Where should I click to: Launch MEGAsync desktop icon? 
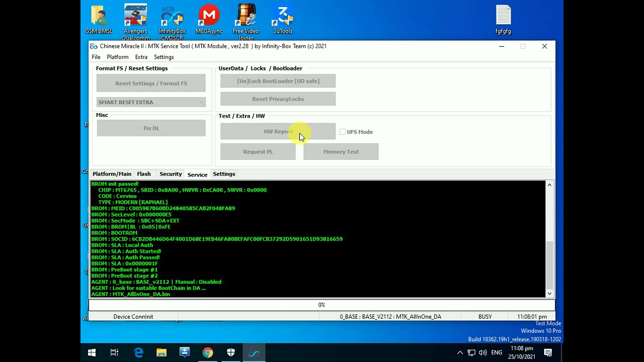pyautogui.click(x=209, y=20)
